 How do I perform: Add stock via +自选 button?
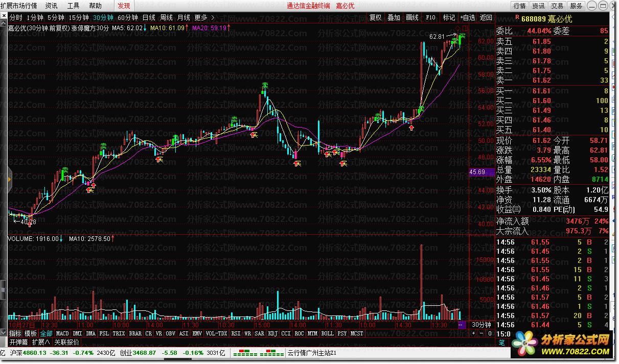[468, 17]
